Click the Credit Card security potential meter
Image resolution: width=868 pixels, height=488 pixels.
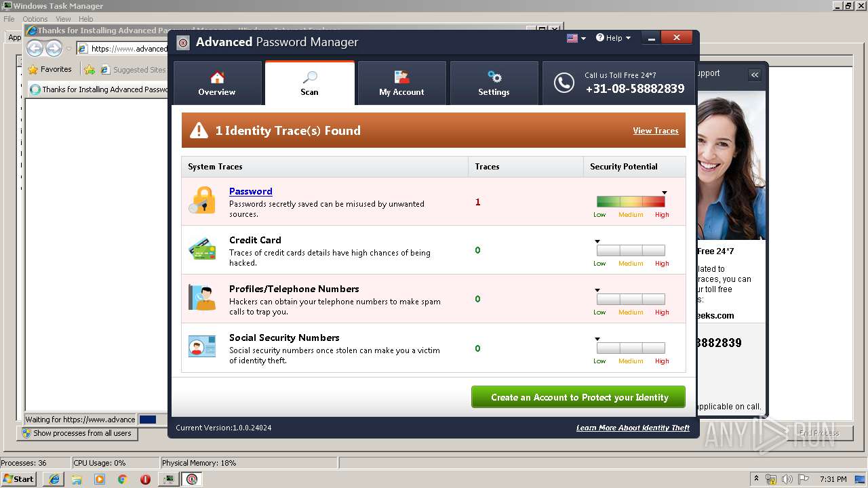tap(631, 250)
